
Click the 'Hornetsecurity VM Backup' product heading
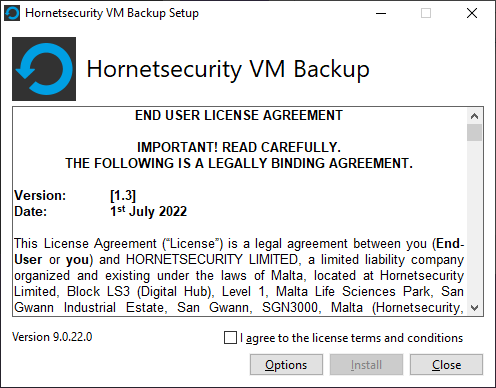[x=228, y=70]
